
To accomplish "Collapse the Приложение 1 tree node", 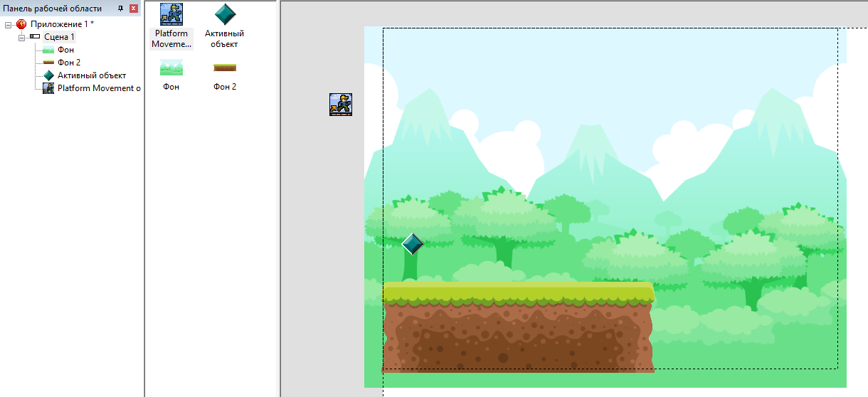I will click(x=8, y=24).
